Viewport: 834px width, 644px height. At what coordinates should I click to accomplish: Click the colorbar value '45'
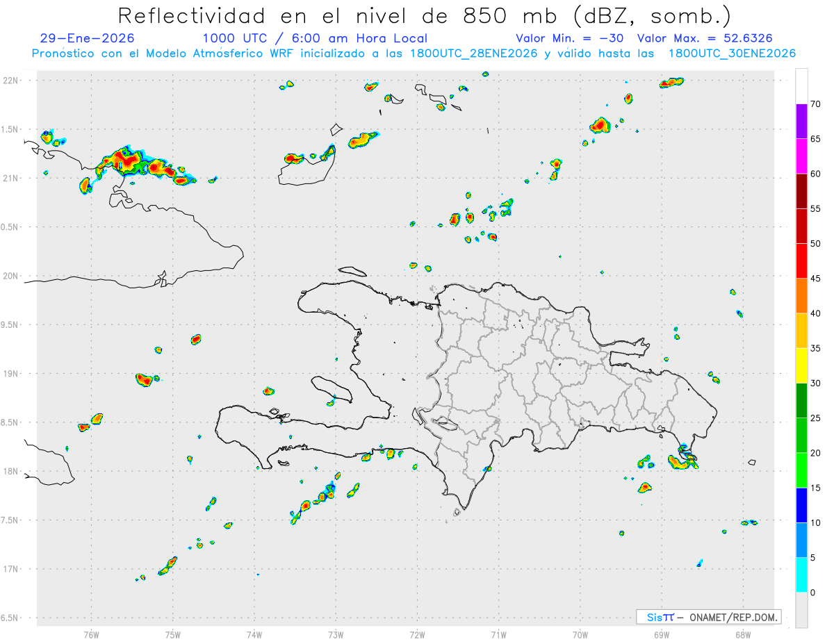click(x=816, y=279)
